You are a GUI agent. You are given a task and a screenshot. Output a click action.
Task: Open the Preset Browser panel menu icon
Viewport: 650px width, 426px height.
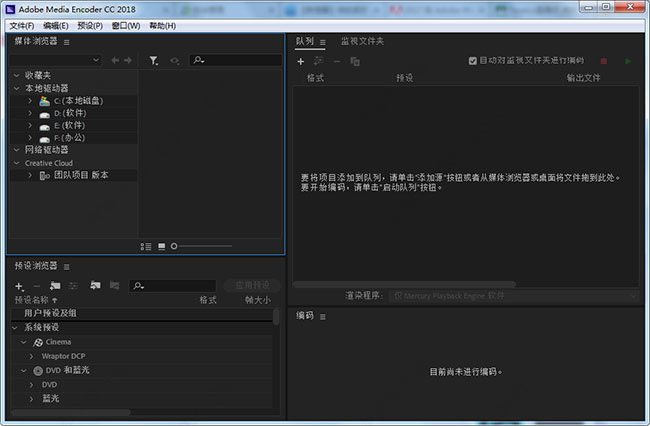click(67, 267)
